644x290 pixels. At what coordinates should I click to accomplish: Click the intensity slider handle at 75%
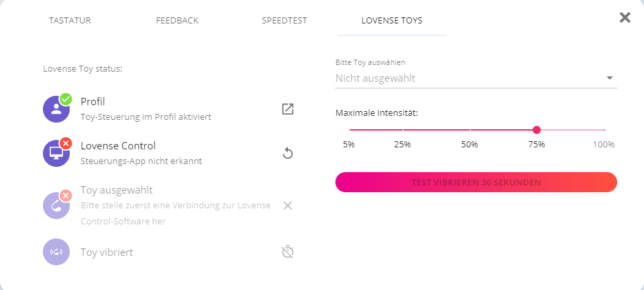click(537, 130)
